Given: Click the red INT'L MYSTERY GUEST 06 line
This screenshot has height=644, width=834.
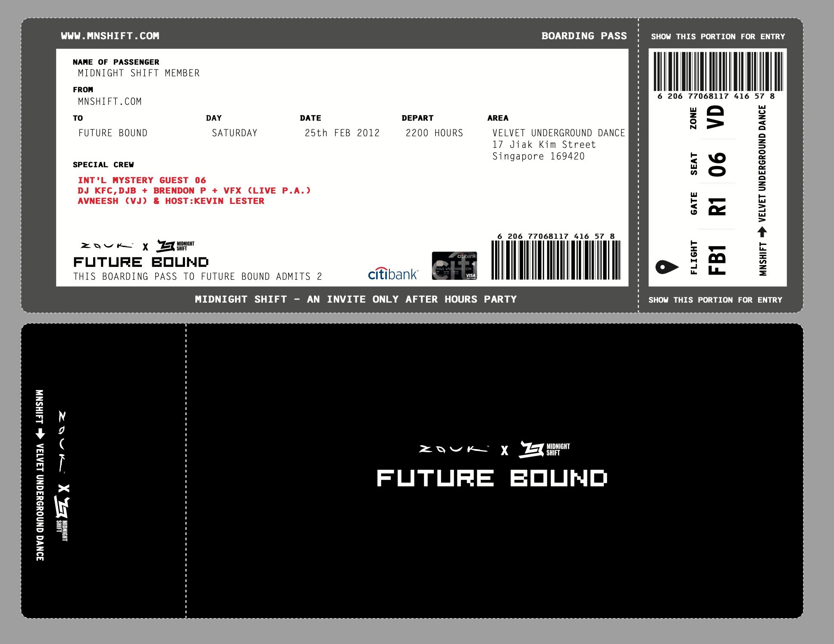Looking at the screenshot, I should click(142, 180).
